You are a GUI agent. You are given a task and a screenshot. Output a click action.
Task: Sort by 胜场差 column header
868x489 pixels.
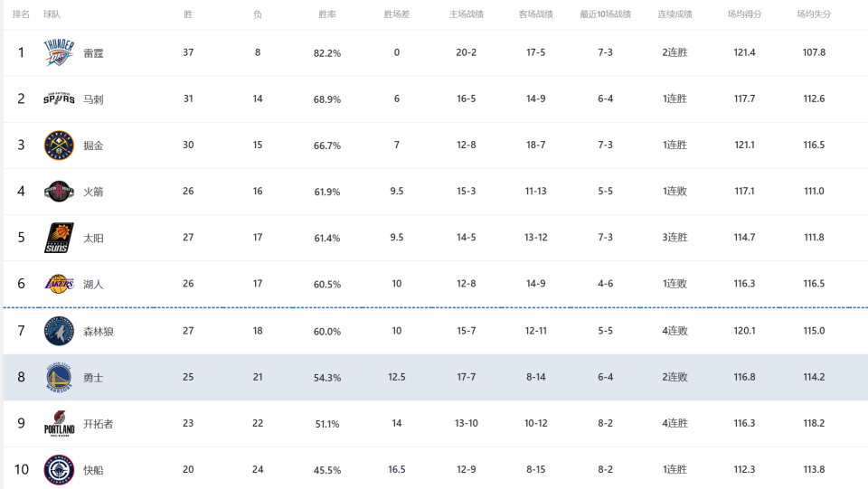tap(397, 14)
